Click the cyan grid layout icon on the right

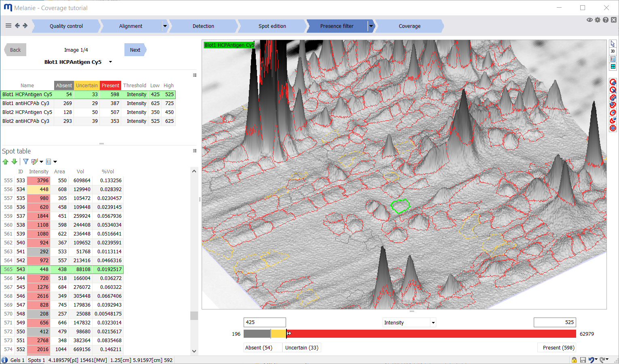pos(613,66)
